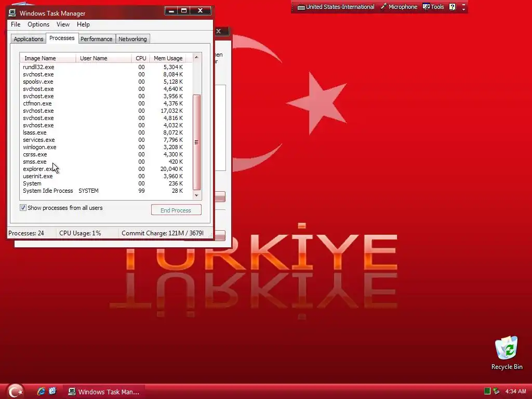Image resolution: width=532 pixels, height=399 pixels.
Task: Click the green CPU tray icon
Action: [487, 391]
